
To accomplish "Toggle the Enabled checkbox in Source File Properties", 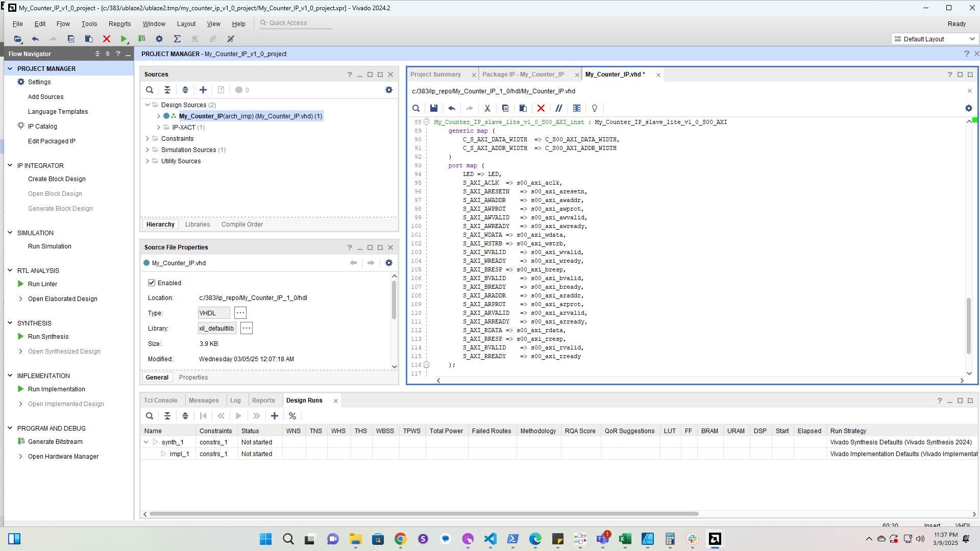I will pyautogui.click(x=152, y=283).
